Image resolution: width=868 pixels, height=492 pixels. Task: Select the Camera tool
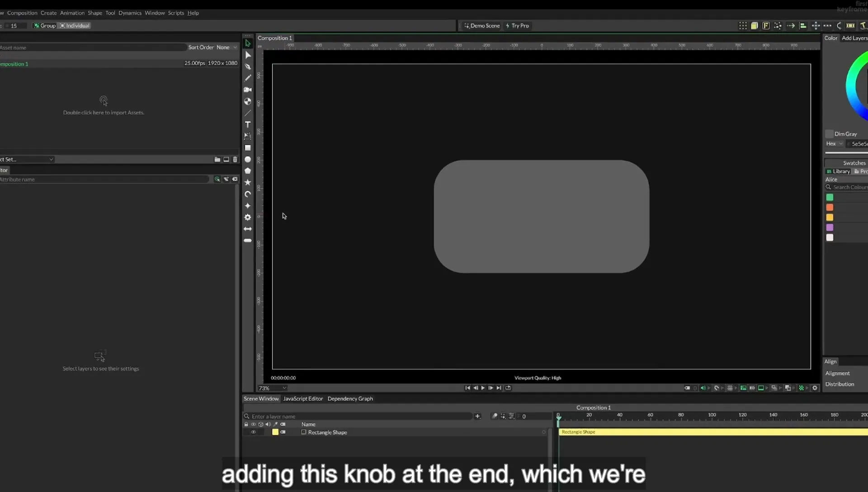(x=248, y=90)
